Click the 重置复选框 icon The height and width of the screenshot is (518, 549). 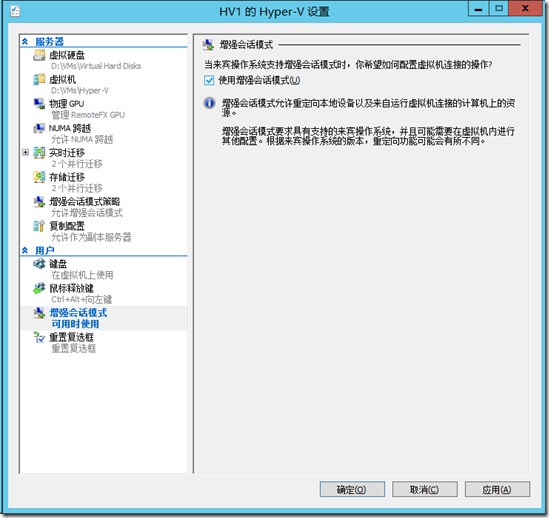(39, 337)
